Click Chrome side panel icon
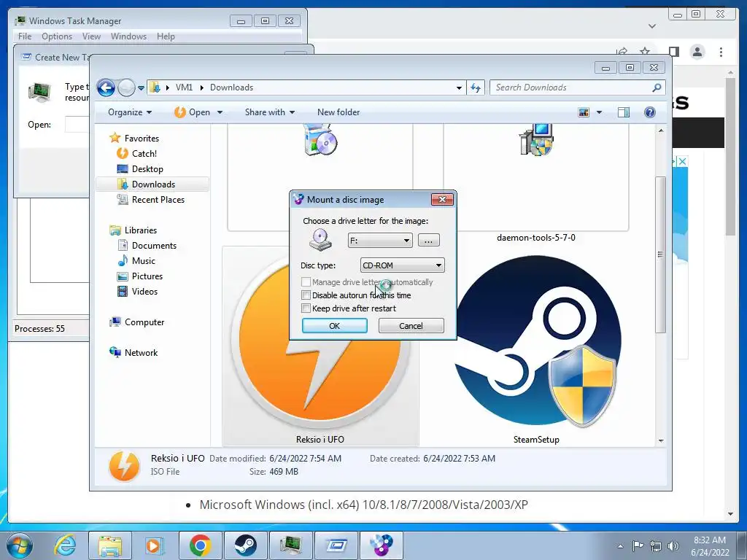This screenshot has height=560, width=747. [673, 52]
